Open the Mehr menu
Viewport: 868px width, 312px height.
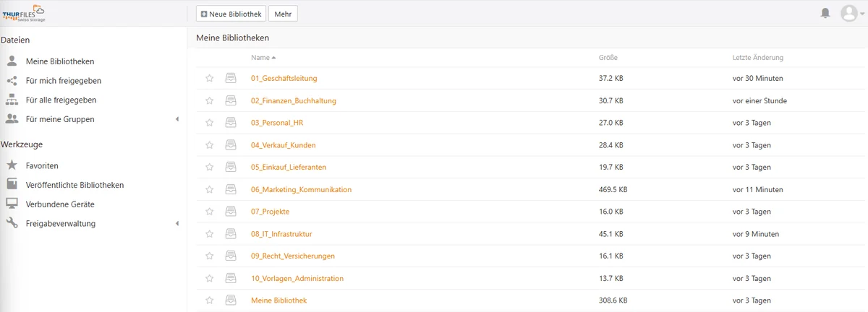pos(283,14)
